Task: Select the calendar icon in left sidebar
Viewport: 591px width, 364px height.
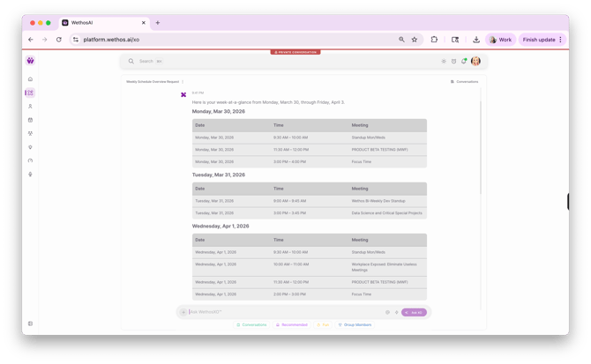Action: click(30, 120)
